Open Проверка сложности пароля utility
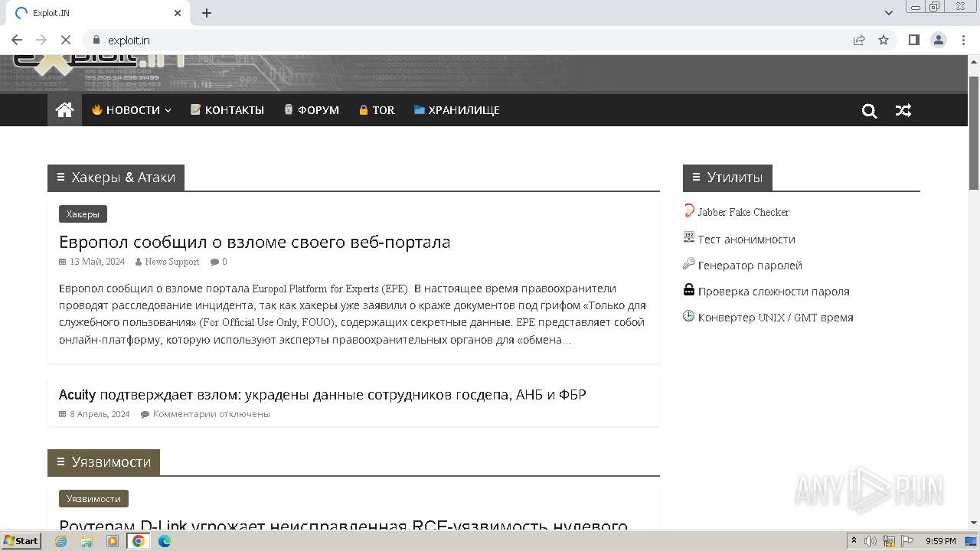Image resolution: width=980 pixels, height=551 pixels. [x=774, y=292]
